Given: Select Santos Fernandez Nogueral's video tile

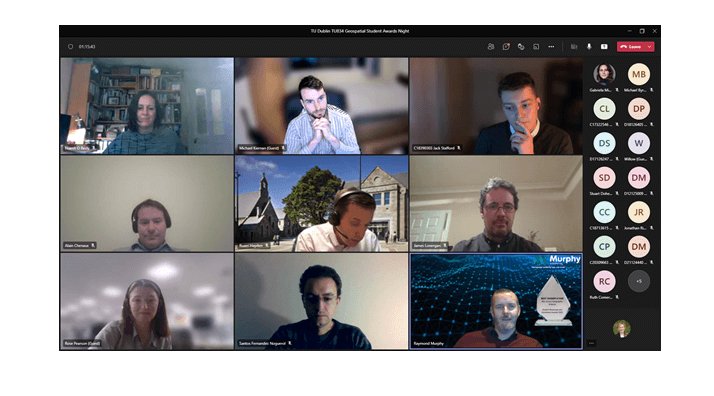Looking at the screenshot, I should [321, 301].
